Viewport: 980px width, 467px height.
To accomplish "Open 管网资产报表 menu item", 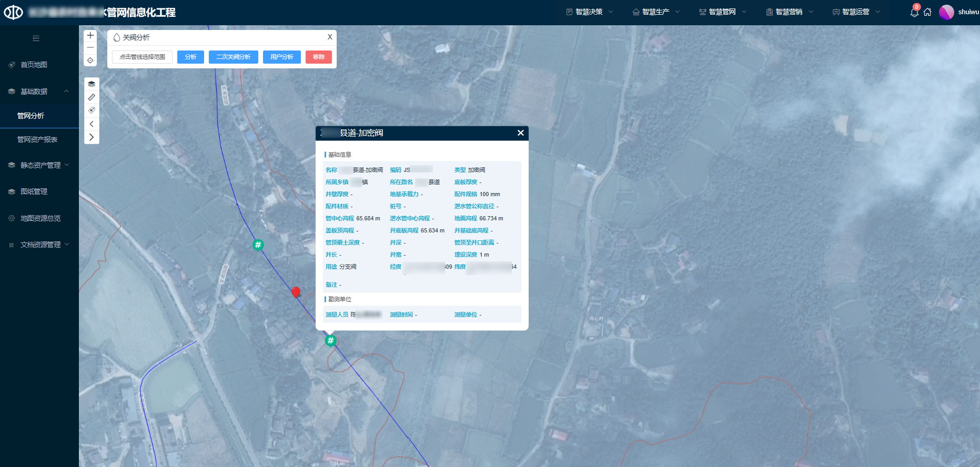I will (x=37, y=139).
